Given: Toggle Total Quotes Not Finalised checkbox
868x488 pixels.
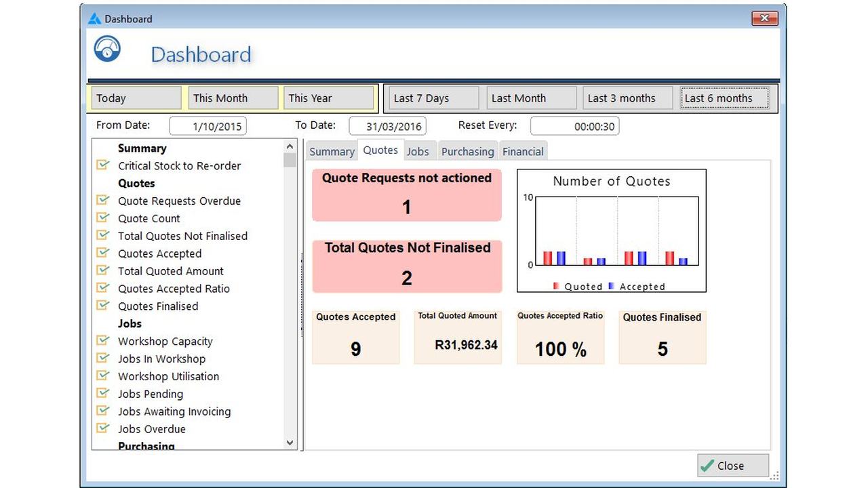Looking at the screenshot, I should pos(103,235).
